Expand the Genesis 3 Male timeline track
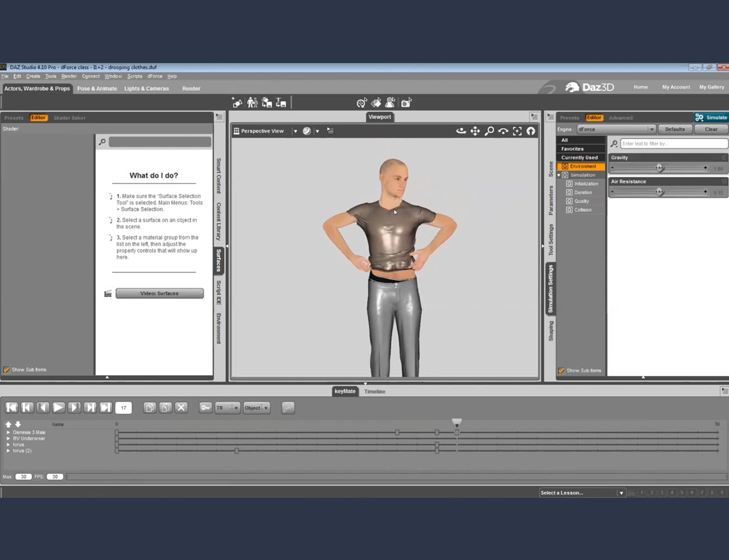Viewport: 729px width, 560px height. point(7,432)
